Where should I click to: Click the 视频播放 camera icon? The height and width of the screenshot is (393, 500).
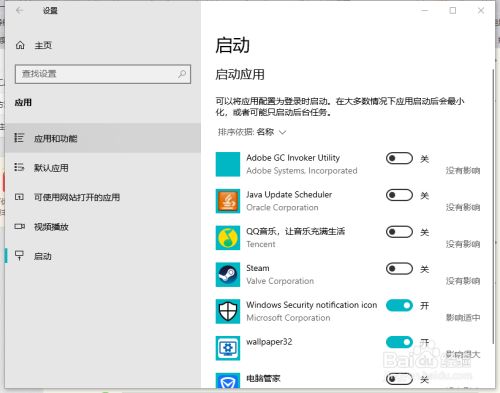click(x=19, y=227)
